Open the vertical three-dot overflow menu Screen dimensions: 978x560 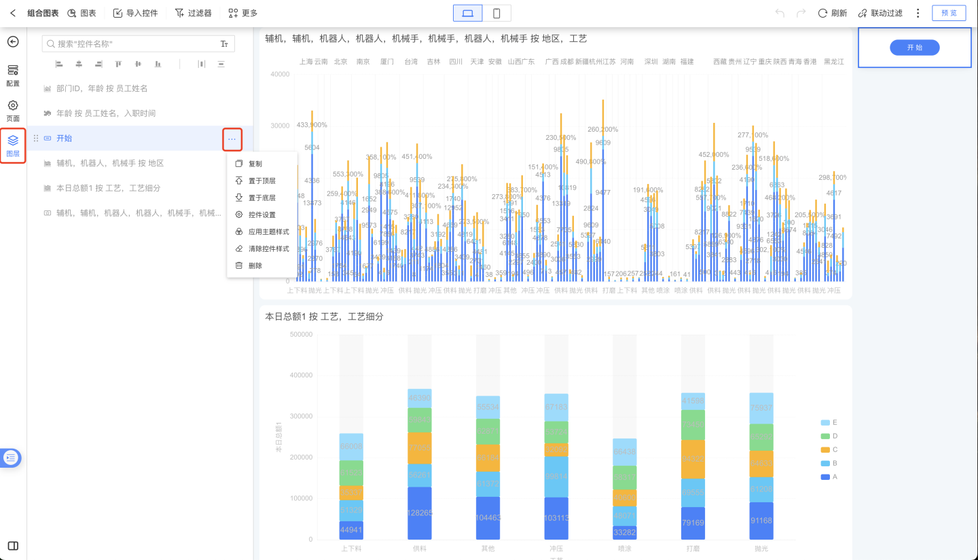918,13
